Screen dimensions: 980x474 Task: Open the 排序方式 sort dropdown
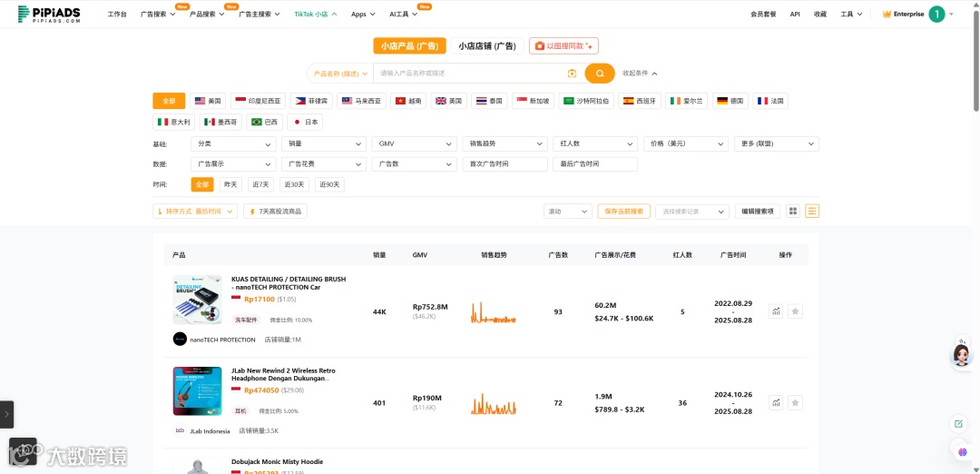pyautogui.click(x=195, y=212)
